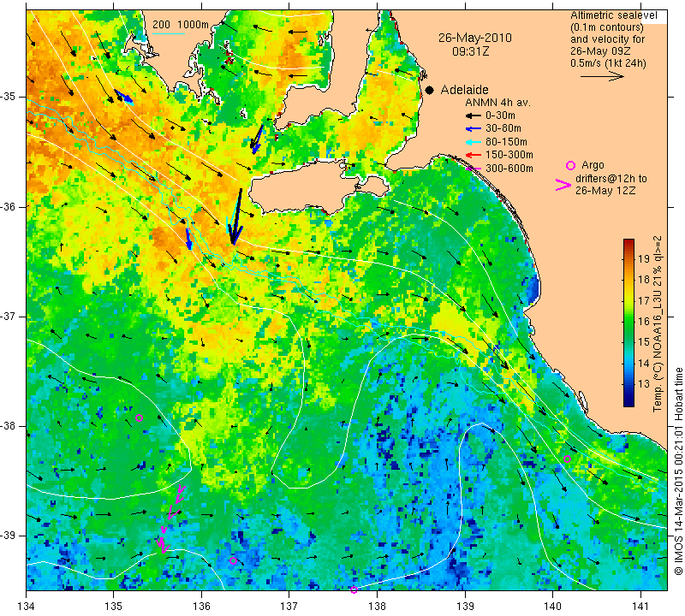Click the latitude axis label -38
This screenshot has height=616, width=685.
pyautogui.click(x=9, y=426)
